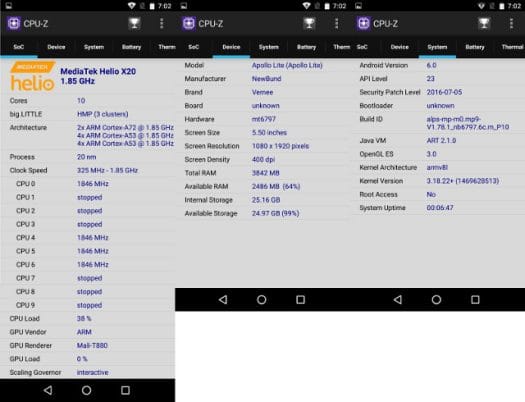The width and height of the screenshot is (525, 402).
Task: Tap the Scaling Governor interactive row
Action: point(87,372)
